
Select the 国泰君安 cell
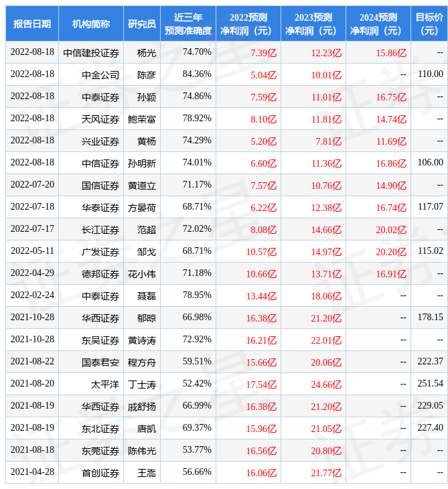coord(91,362)
